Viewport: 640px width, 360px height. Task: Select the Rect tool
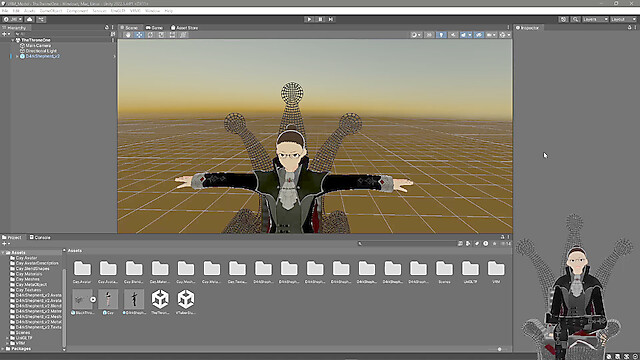point(172,35)
